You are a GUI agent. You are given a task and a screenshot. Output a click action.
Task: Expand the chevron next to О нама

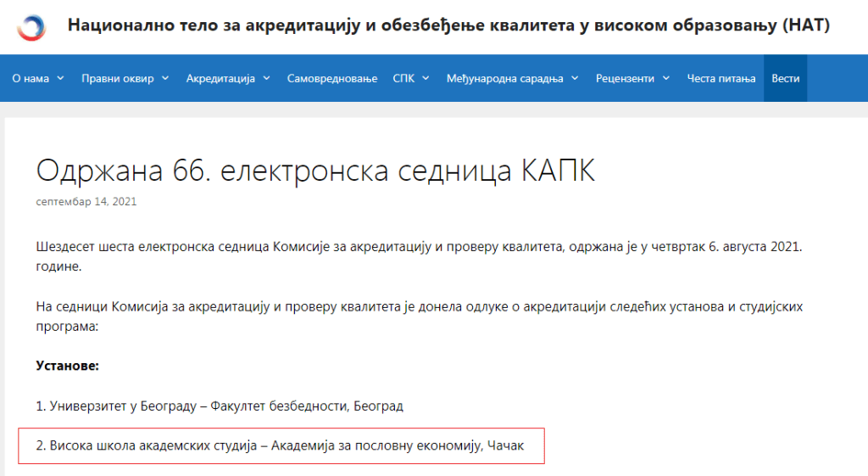[x=60, y=78]
